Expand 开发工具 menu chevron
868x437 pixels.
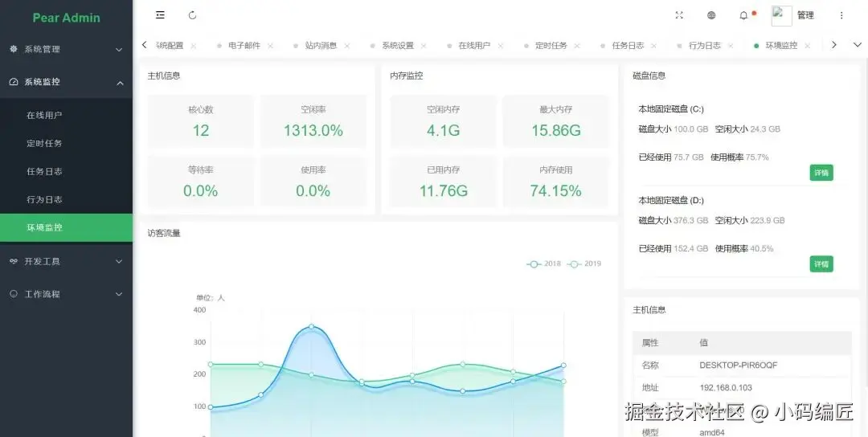(119, 262)
